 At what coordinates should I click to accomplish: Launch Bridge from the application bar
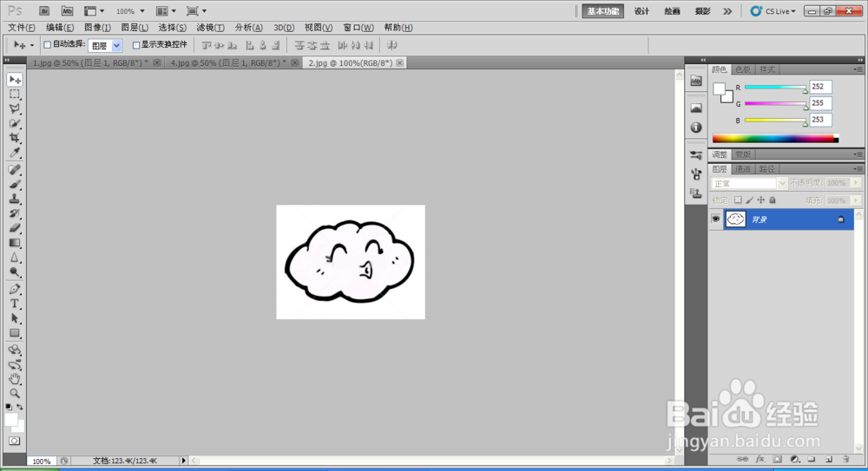(44, 11)
